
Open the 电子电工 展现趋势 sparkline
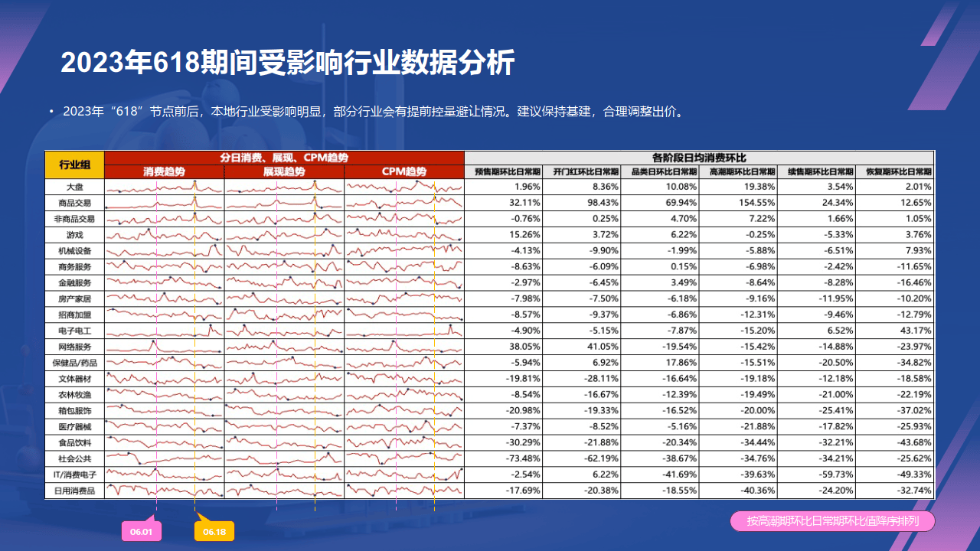(x=284, y=331)
